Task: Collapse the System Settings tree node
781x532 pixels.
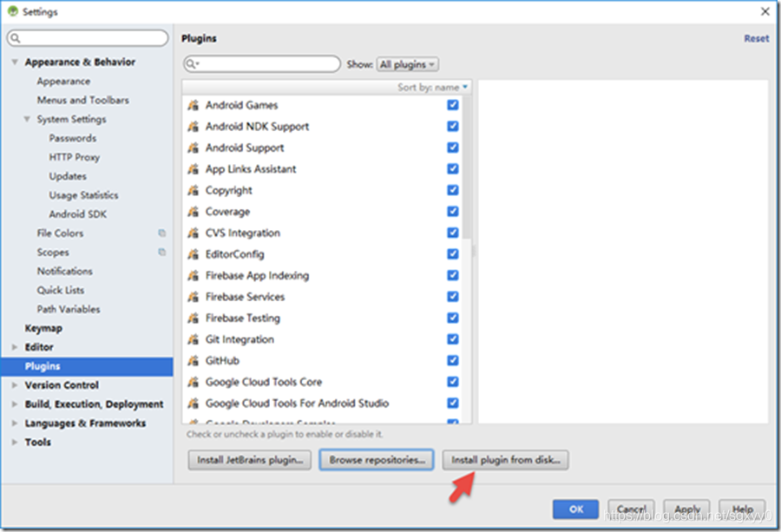Action: 27,119
